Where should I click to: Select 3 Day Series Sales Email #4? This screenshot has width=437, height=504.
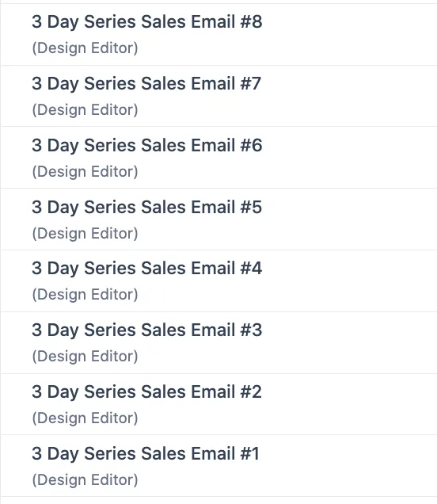[x=147, y=269]
